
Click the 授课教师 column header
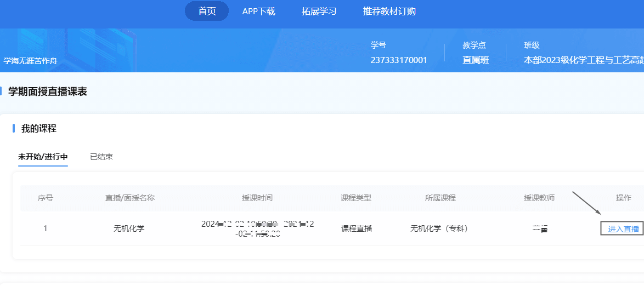click(539, 198)
